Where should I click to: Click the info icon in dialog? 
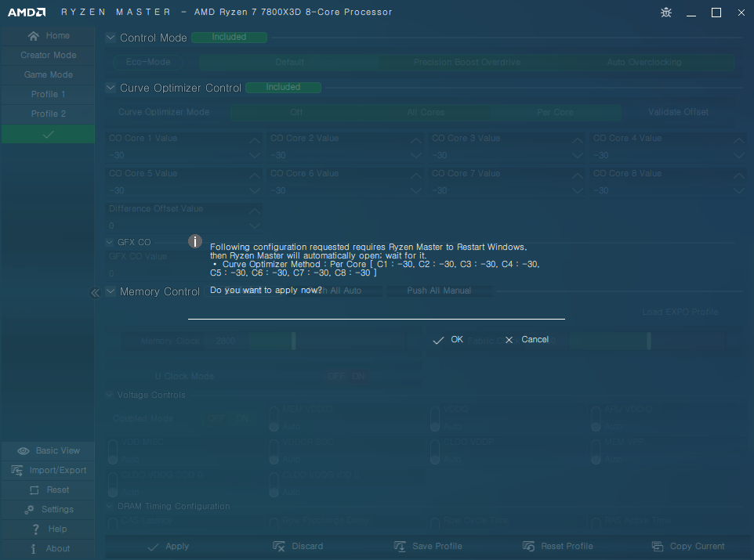(x=194, y=241)
